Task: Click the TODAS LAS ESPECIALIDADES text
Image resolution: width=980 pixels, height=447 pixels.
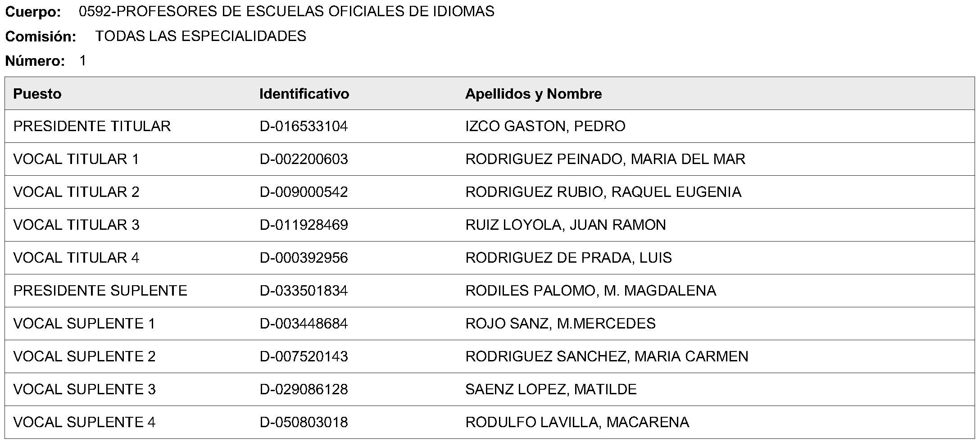Action: tap(200, 36)
